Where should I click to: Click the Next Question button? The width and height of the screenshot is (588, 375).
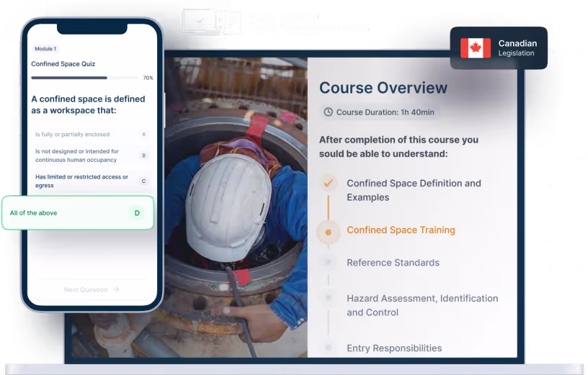[x=92, y=289]
